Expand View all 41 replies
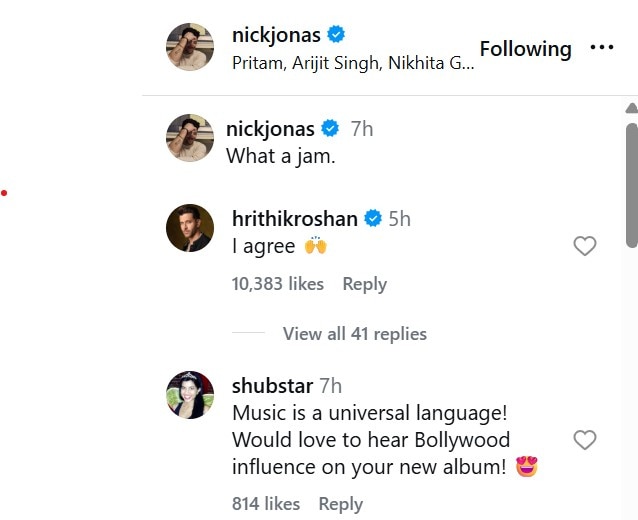Image resolution: width=638 pixels, height=520 pixels. click(x=355, y=334)
